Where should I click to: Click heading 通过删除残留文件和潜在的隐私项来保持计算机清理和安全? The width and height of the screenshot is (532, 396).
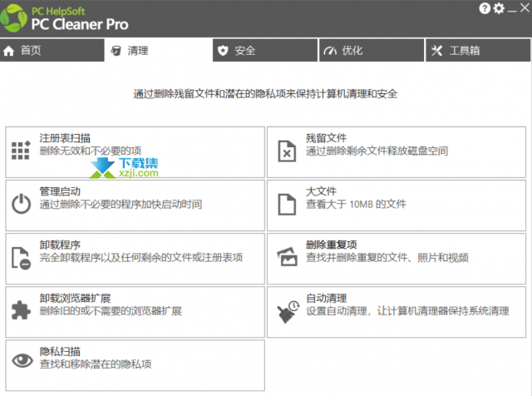click(x=265, y=94)
